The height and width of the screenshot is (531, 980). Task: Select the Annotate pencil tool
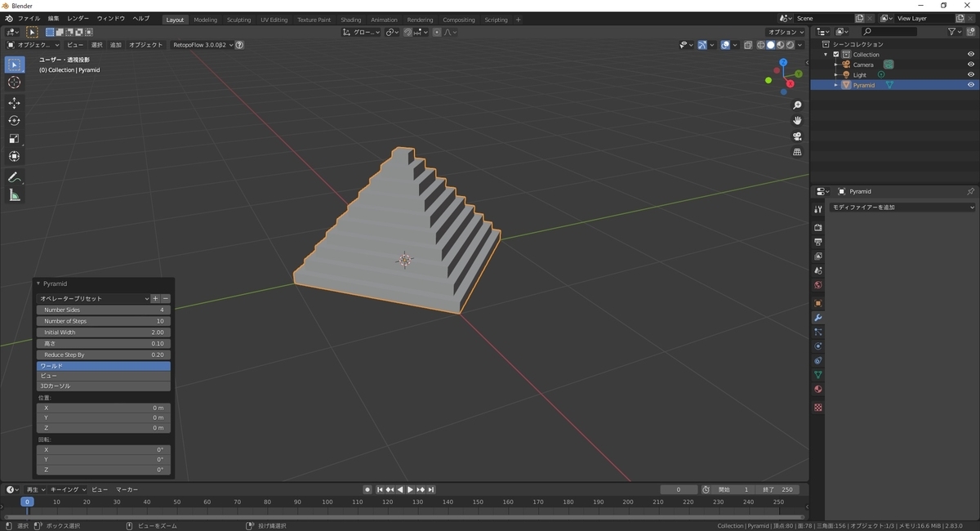pyautogui.click(x=15, y=177)
